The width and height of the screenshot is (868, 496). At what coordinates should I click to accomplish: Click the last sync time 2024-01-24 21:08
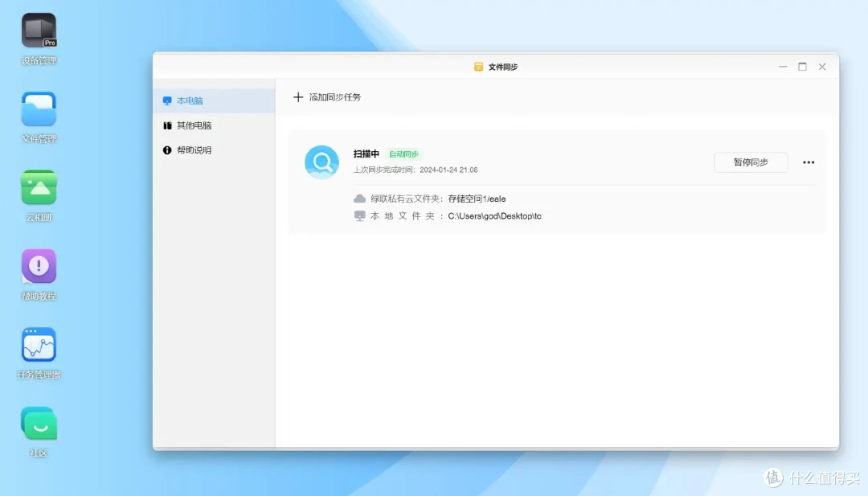pyautogui.click(x=448, y=170)
